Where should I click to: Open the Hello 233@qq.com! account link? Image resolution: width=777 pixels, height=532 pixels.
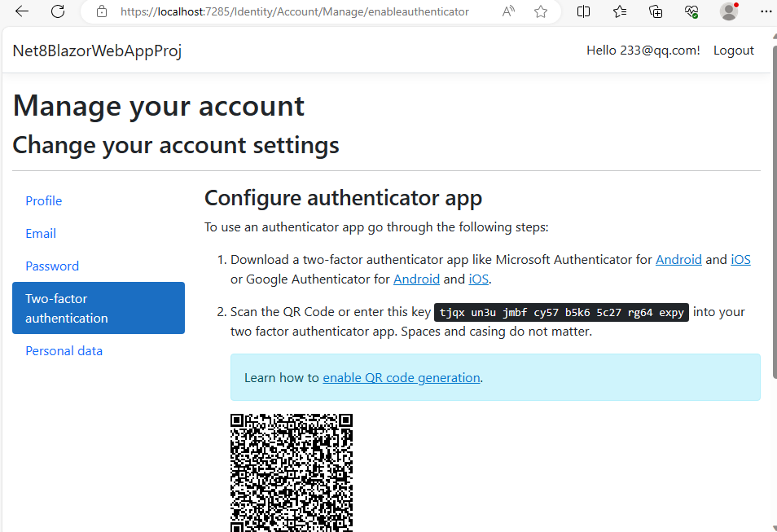pos(643,51)
